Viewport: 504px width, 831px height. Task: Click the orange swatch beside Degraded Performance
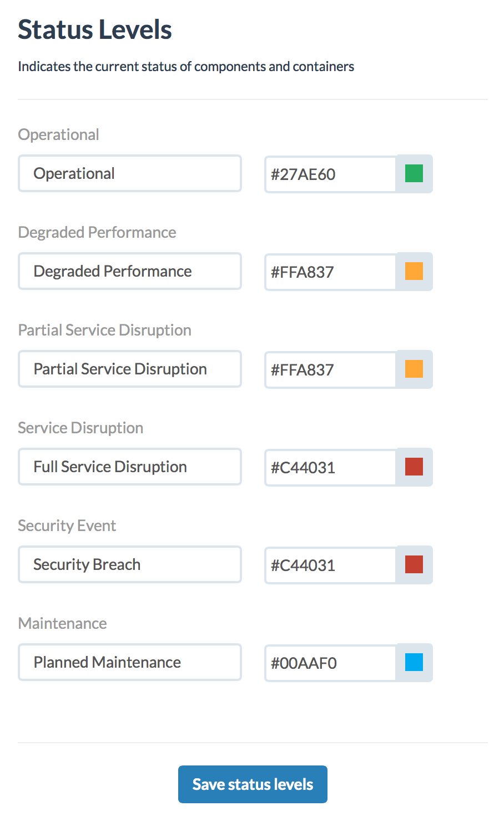[x=414, y=272]
